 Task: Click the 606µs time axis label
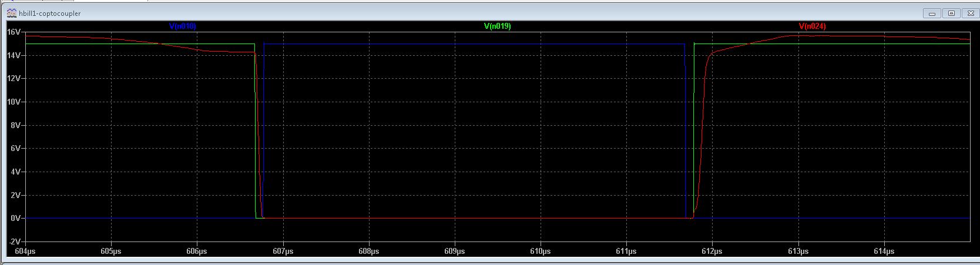click(196, 251)
